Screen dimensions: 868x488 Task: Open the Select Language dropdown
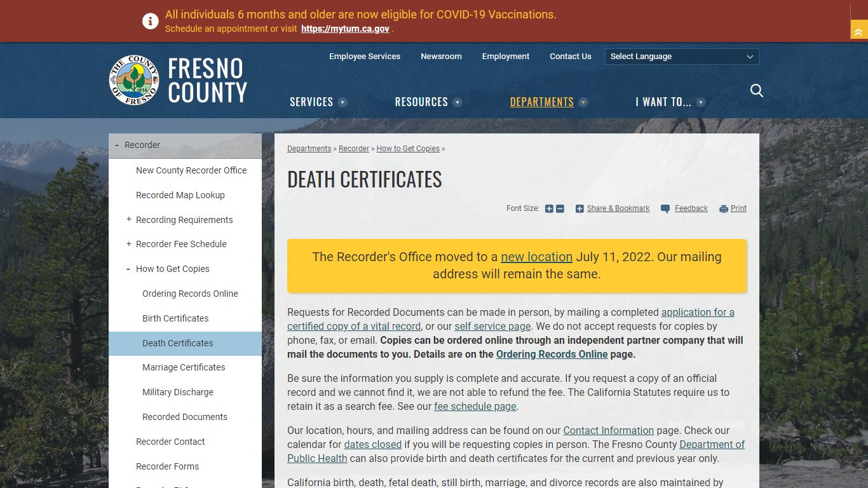click(x=682, y=57)
